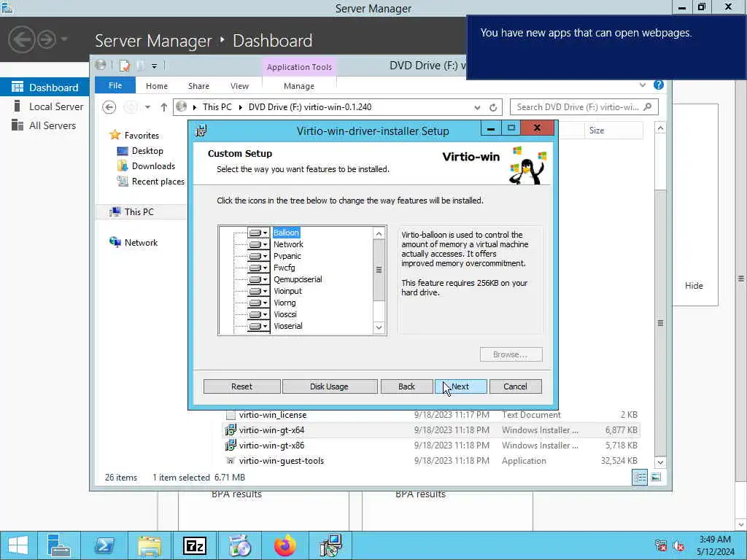This screenshot has width=747, height=560.
Task: Open Server Manager from the taskbar
Action: [59, 545]
